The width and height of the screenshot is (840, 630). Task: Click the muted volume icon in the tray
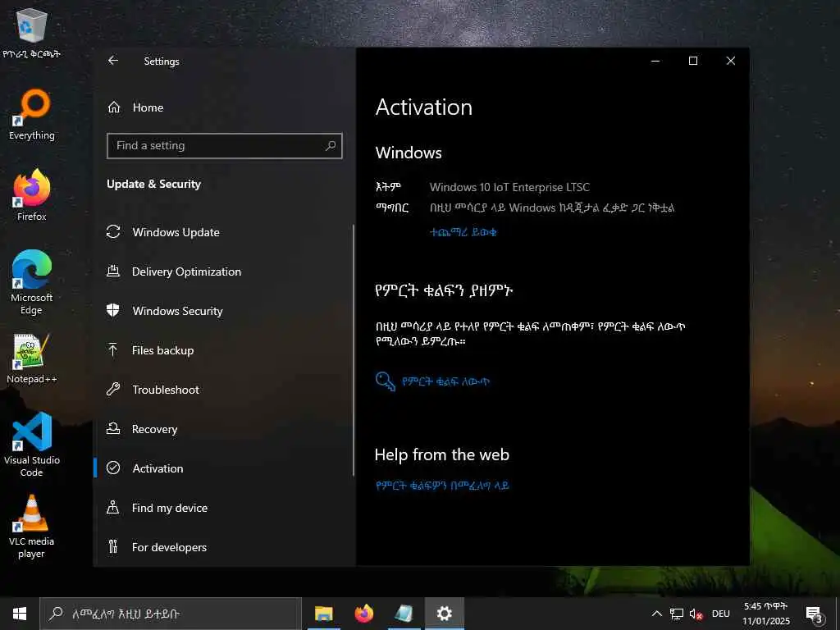(696, 614)
